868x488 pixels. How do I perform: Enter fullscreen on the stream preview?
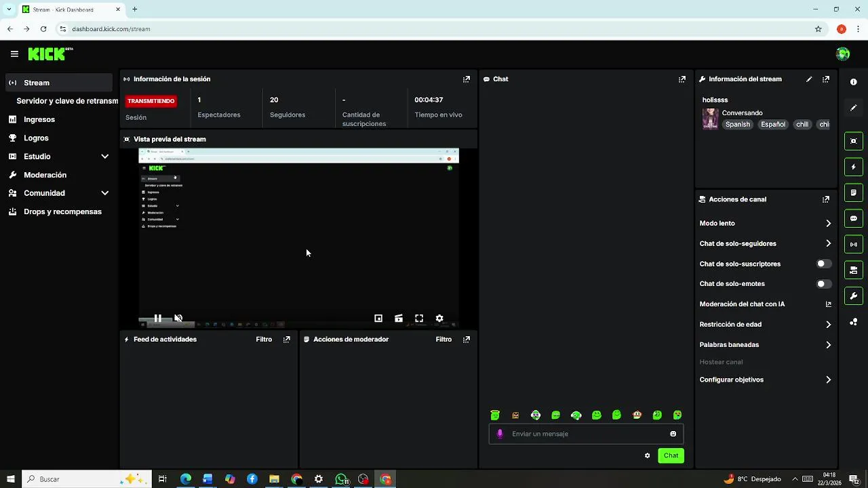[x=419, y=318]
